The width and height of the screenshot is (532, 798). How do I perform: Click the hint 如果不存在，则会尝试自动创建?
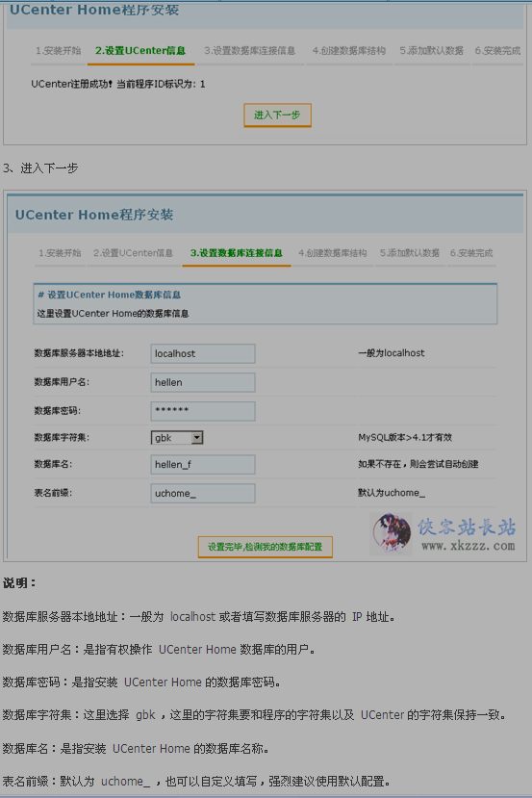coord(418,464)
